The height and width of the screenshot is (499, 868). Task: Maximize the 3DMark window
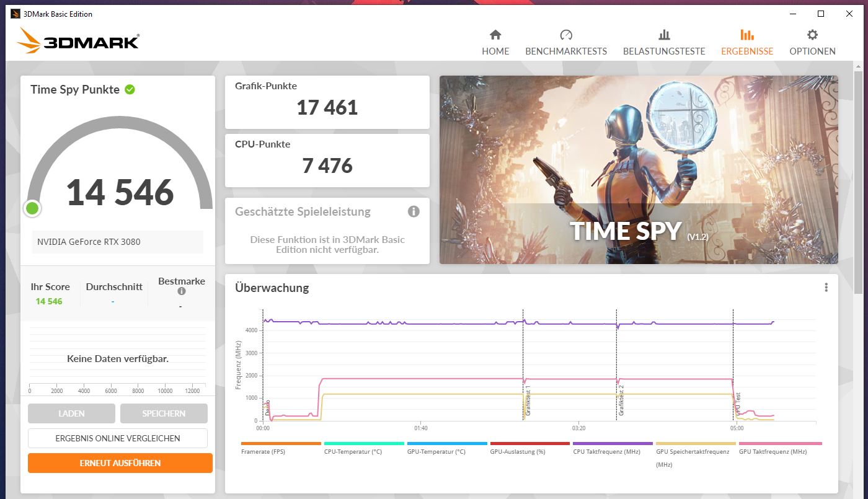(x=821, y=14)
